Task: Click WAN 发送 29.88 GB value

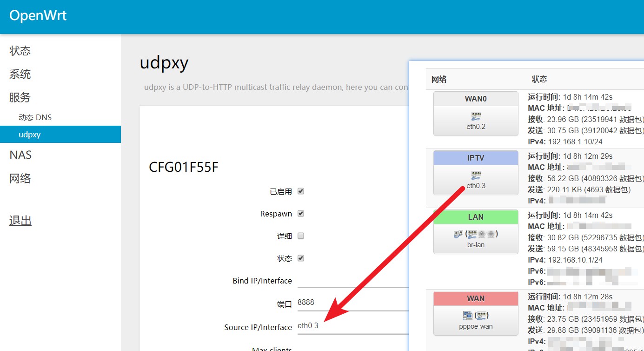Action: click(x=586, y=330)
